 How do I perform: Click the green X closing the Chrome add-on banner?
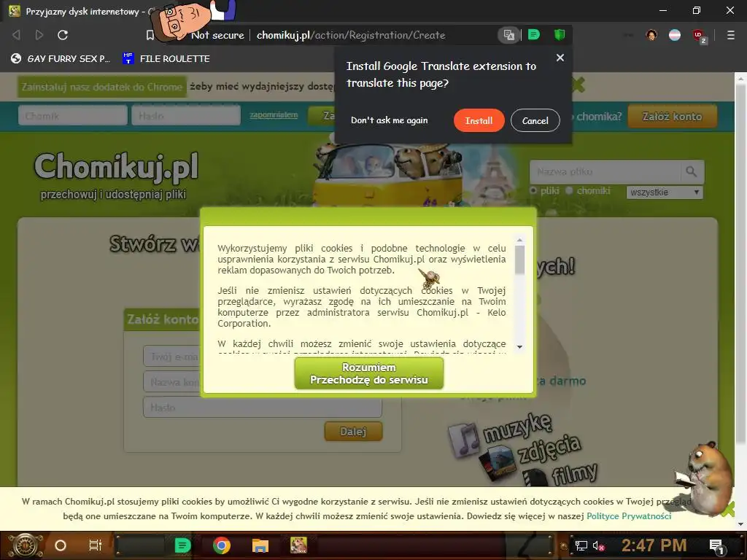tap(578, 85)
